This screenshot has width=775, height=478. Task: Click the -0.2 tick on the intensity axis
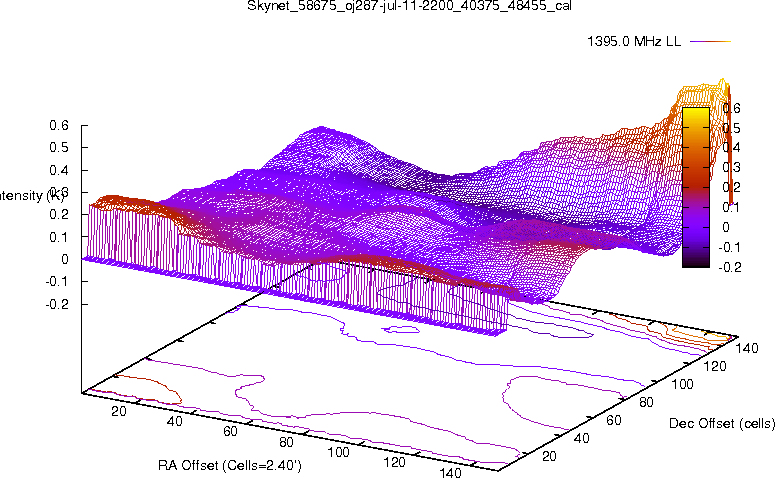pos(57,304)
